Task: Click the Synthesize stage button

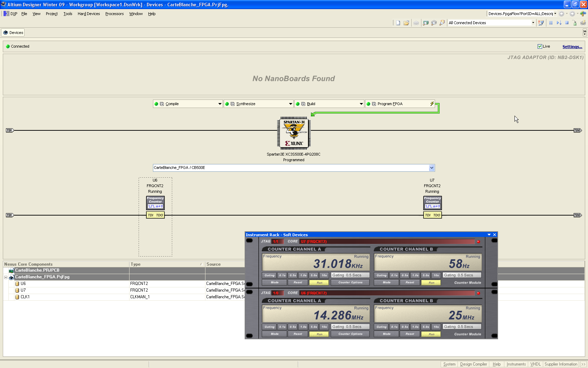Action: [258, 104]
